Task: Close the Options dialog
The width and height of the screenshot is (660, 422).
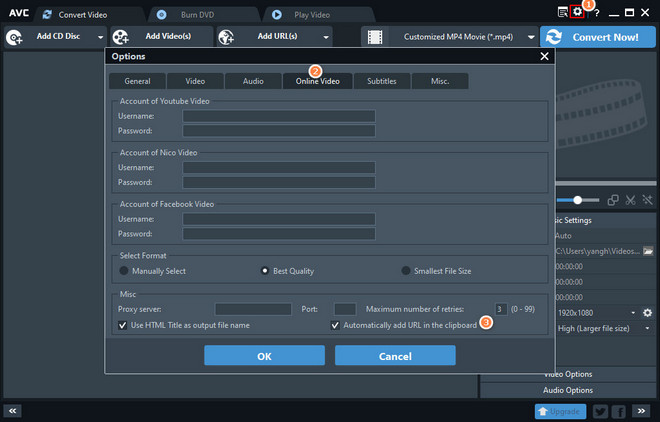Action: [x=544, y=56]
